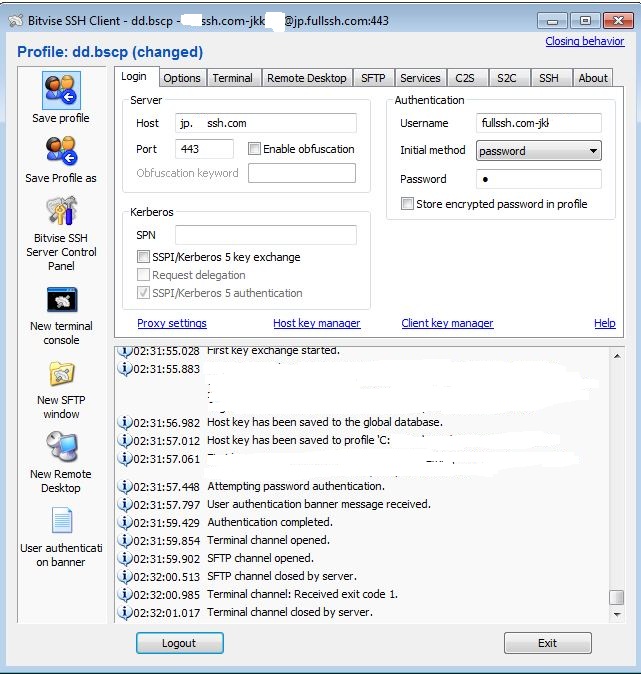Open New SFTP window icon
This screenshot has height=674, width=641.
(x=62, y=374)
